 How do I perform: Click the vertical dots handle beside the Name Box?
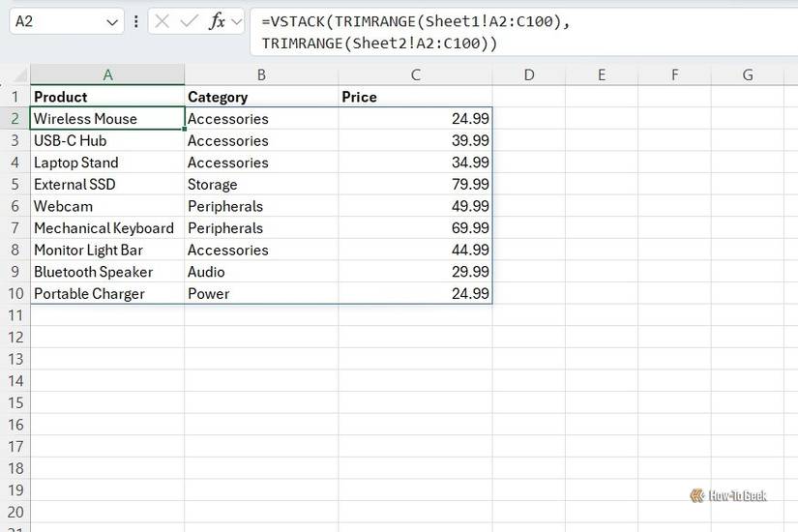[135, 21]
